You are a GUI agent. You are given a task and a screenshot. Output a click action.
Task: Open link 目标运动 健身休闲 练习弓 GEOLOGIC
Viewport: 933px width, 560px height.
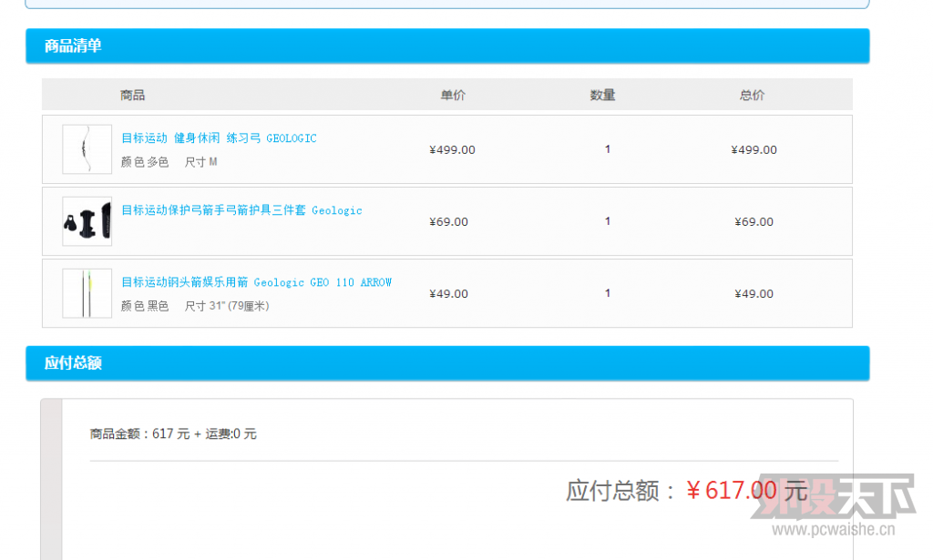219,137
